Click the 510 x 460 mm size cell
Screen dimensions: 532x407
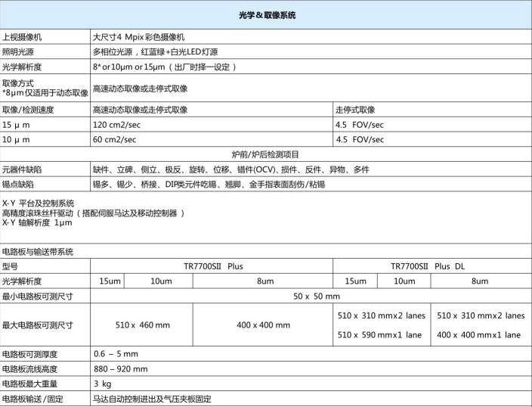[x=141, y=325]
